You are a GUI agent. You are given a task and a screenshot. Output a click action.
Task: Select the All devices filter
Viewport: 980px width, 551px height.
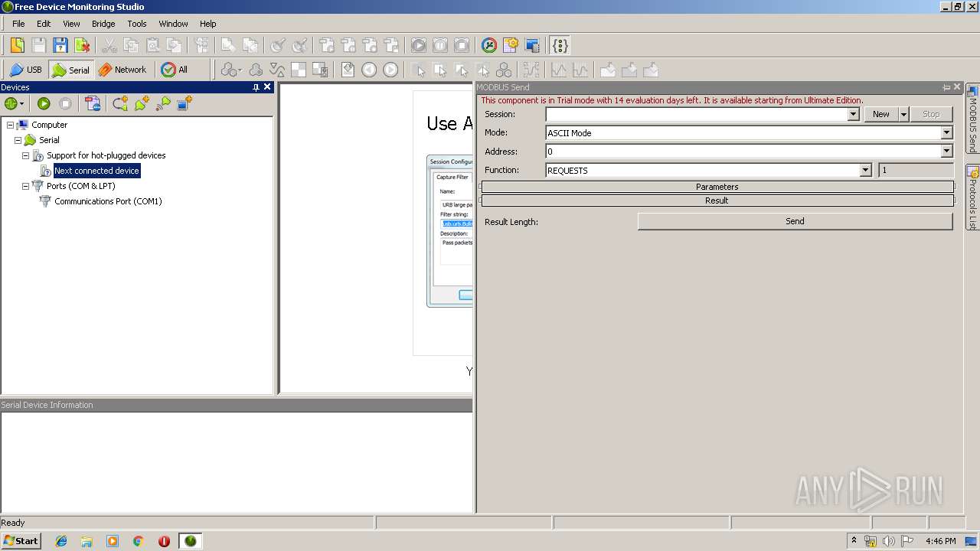point(175,70)
